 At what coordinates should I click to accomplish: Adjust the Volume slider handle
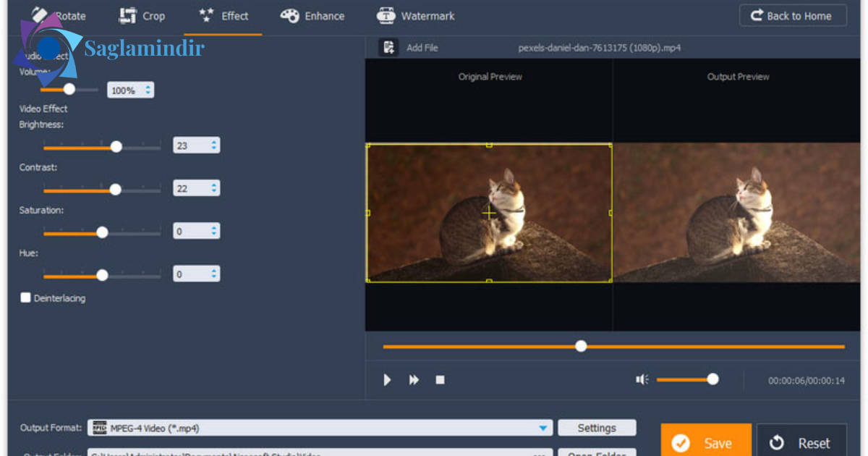click(69, 89)
